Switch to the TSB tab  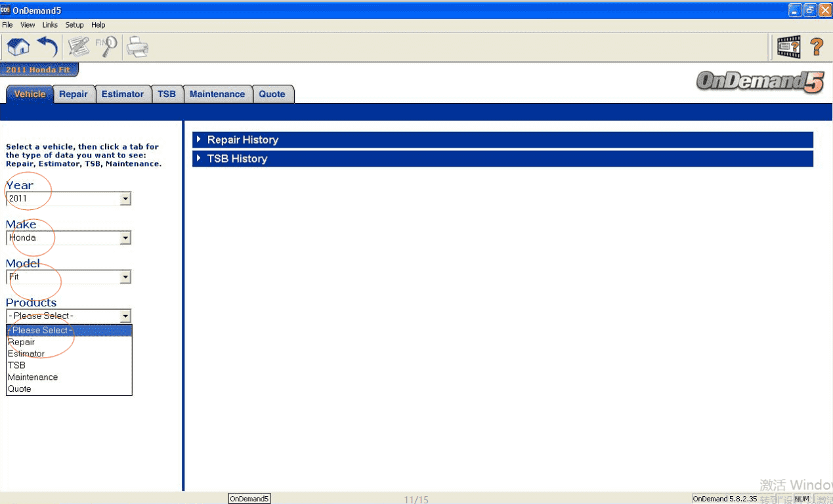coord(167,94)
